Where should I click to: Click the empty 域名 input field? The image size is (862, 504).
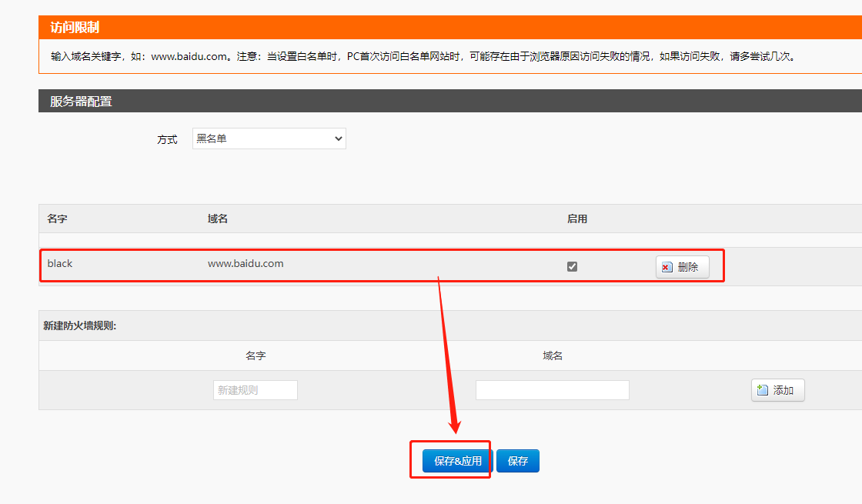552,390
